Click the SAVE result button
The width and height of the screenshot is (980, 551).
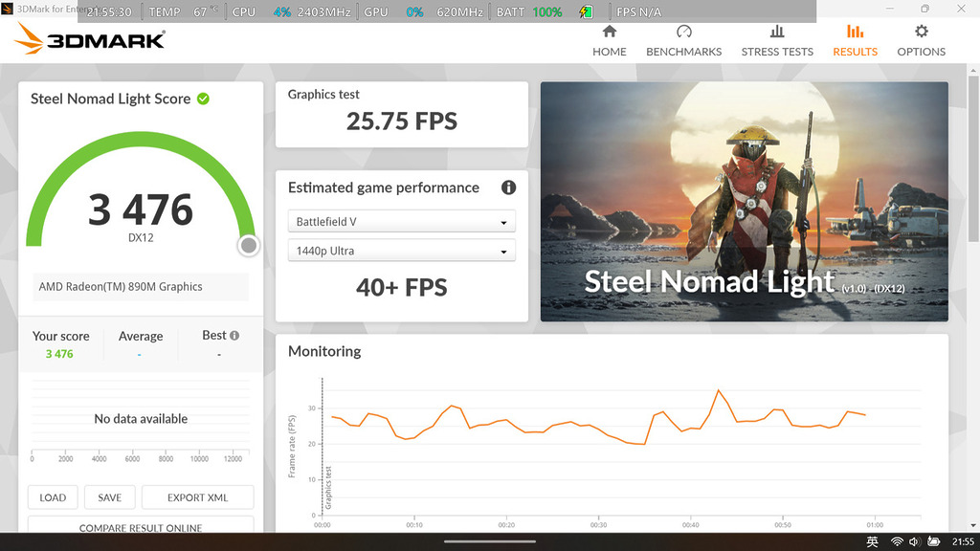coord(109,497)
